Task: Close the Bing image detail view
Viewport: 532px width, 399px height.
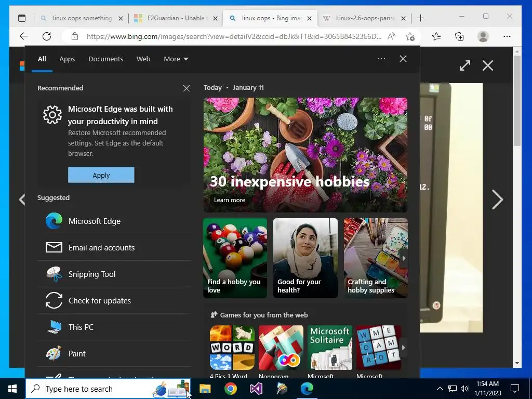Action: pos(487,65)
